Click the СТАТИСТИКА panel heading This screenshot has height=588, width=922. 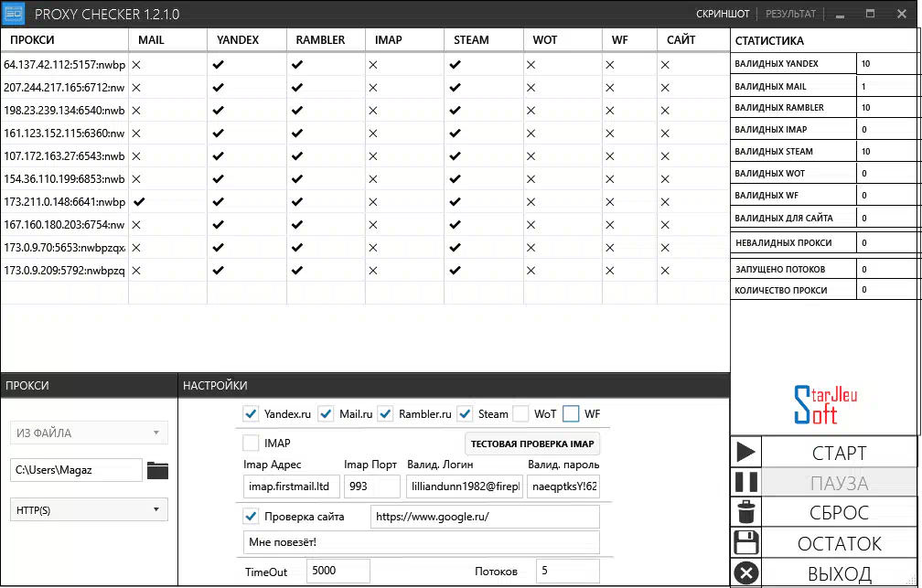tap(769, 41)
